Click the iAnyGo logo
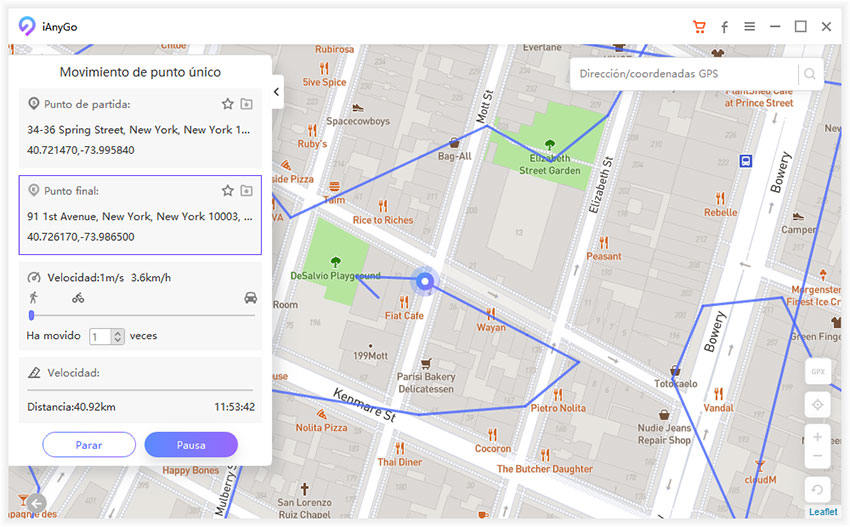The width and height of the screenshot is (850, 527). click(27, 26)
